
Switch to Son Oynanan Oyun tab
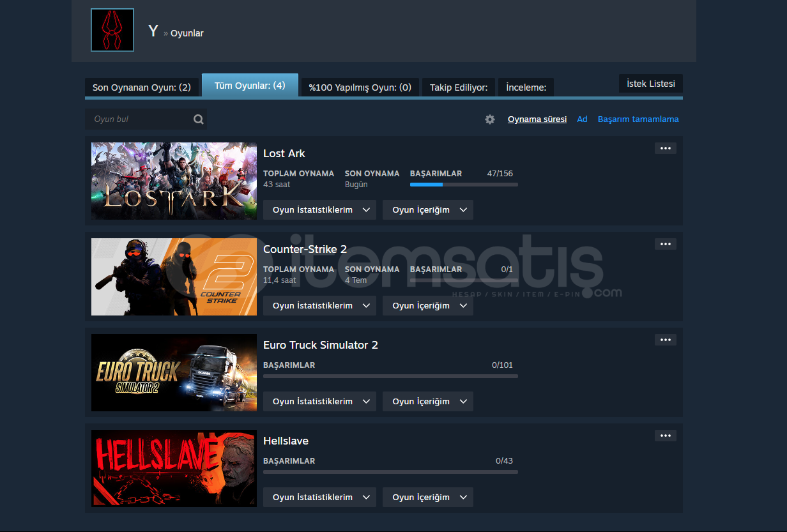pyautogui.click(x=142, y=87)
